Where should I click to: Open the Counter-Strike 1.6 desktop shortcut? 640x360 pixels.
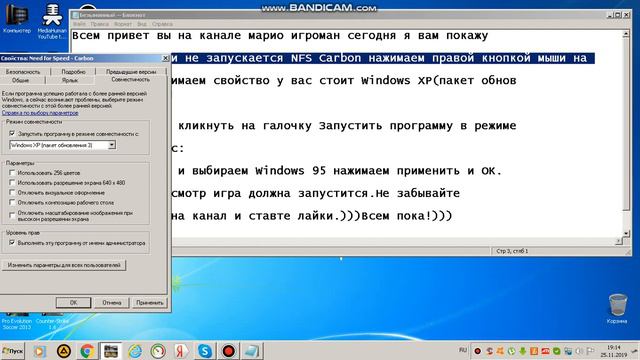click(52, 322)
